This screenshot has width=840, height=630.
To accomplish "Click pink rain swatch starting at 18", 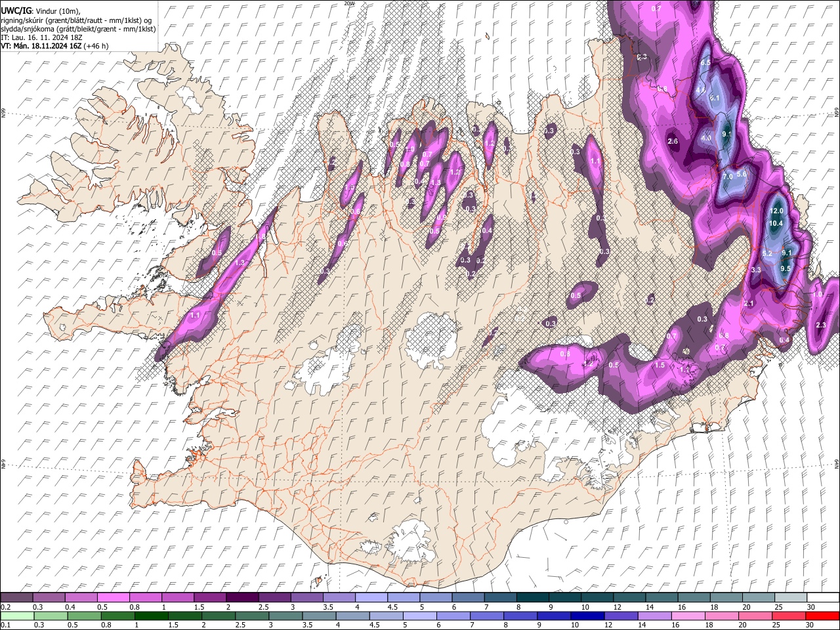I will (x=721, y=616).
